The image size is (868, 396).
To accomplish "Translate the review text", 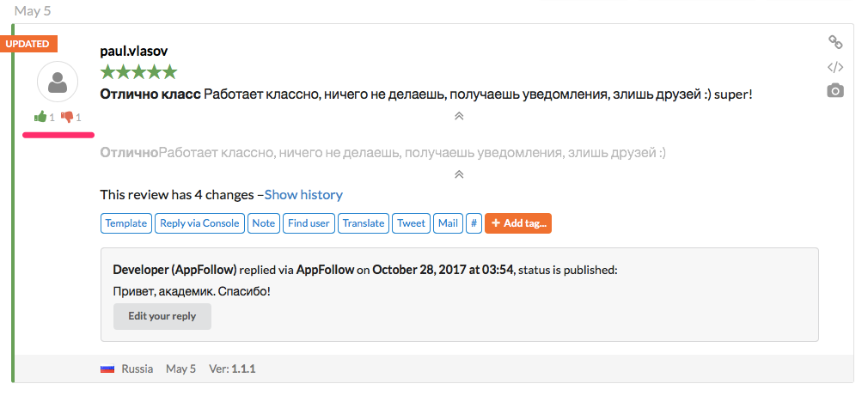I will point(364,223).
